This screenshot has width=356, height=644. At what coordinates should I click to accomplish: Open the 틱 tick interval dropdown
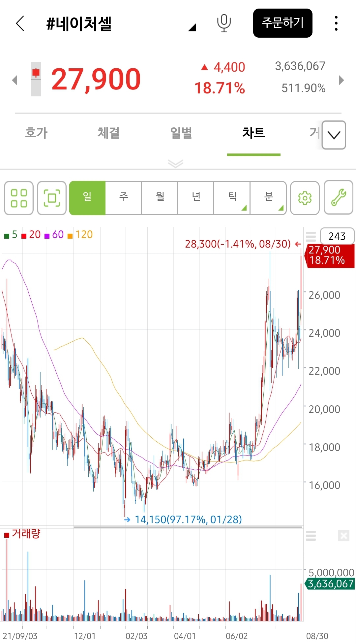[232, 198]
